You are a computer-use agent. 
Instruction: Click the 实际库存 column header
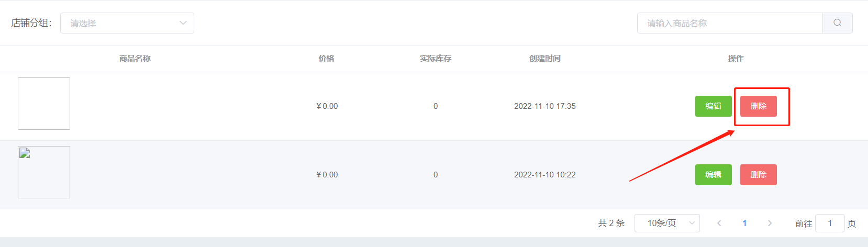436,59
